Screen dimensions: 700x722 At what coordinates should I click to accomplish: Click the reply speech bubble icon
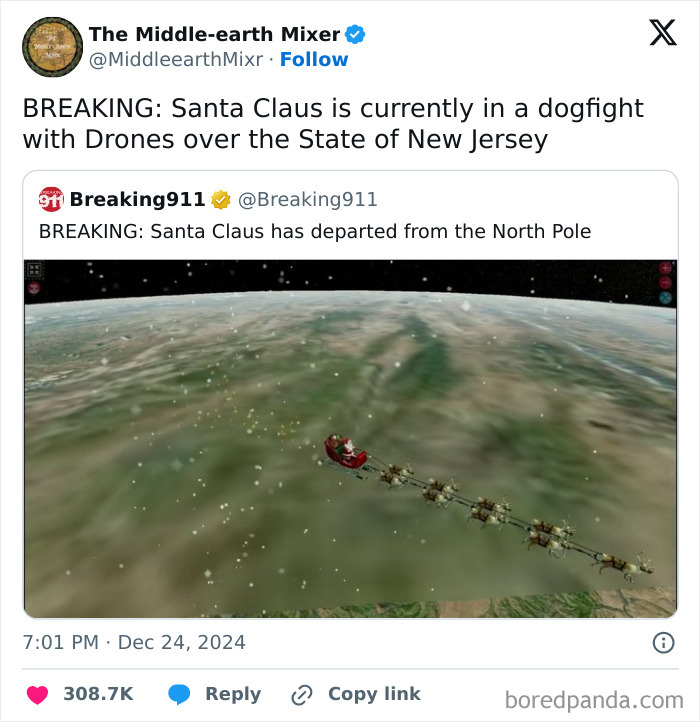click(179, 694)
